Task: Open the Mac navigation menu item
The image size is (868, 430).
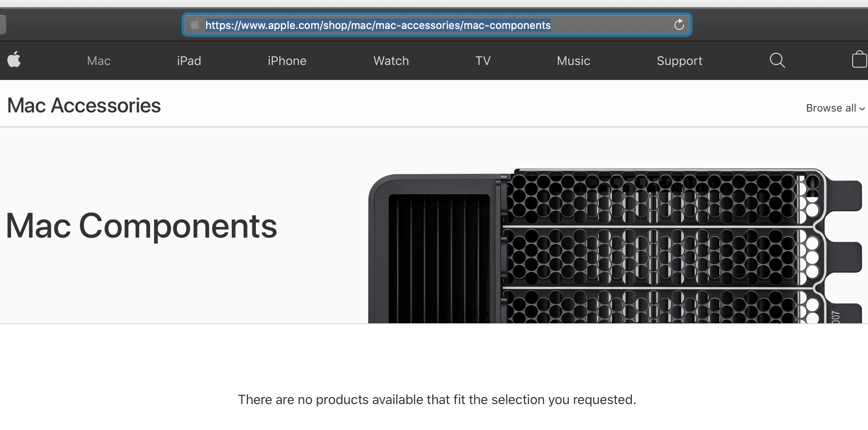Action: click(x=99, y=61)
